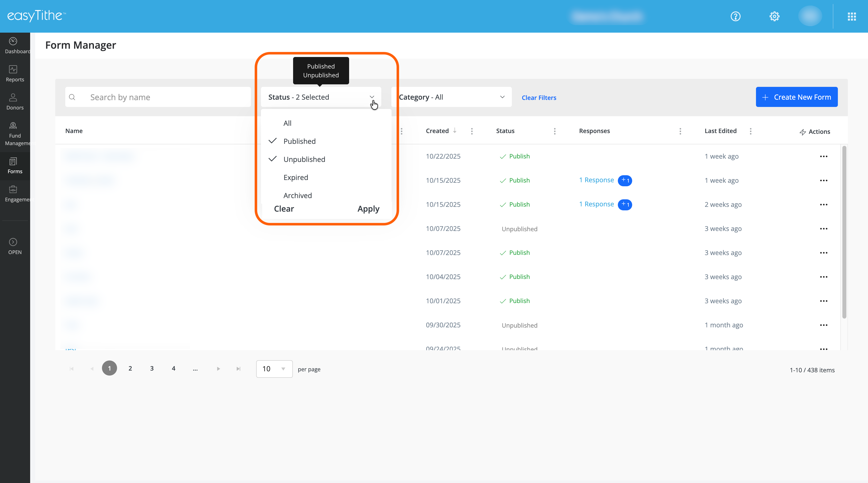The height and width of the screenshot is (483, 868).
Task: Click Apply in status filter
Action: pyautogui.click(x=368, y=209)
